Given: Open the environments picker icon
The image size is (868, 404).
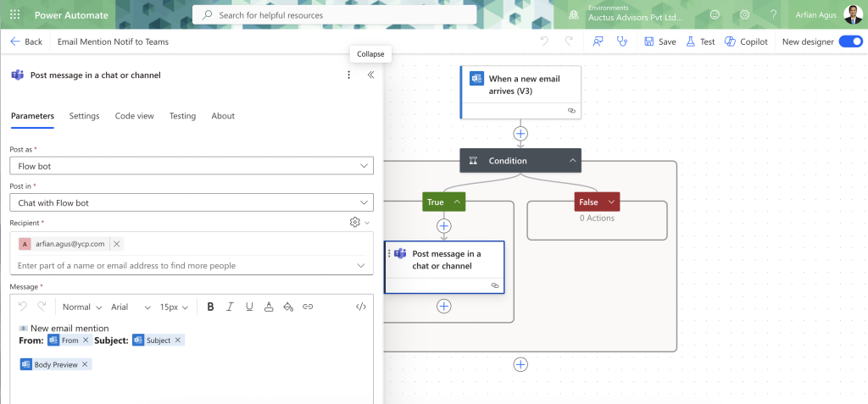Looking at the screenshot, I should point(574,15).
